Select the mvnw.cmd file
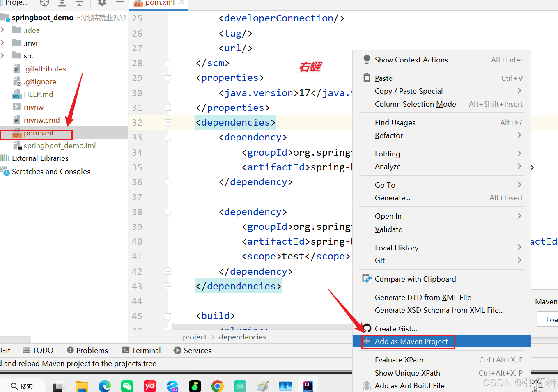Viewport: 558px width, 392px height. pyautogui.click(x=41, y=120)
